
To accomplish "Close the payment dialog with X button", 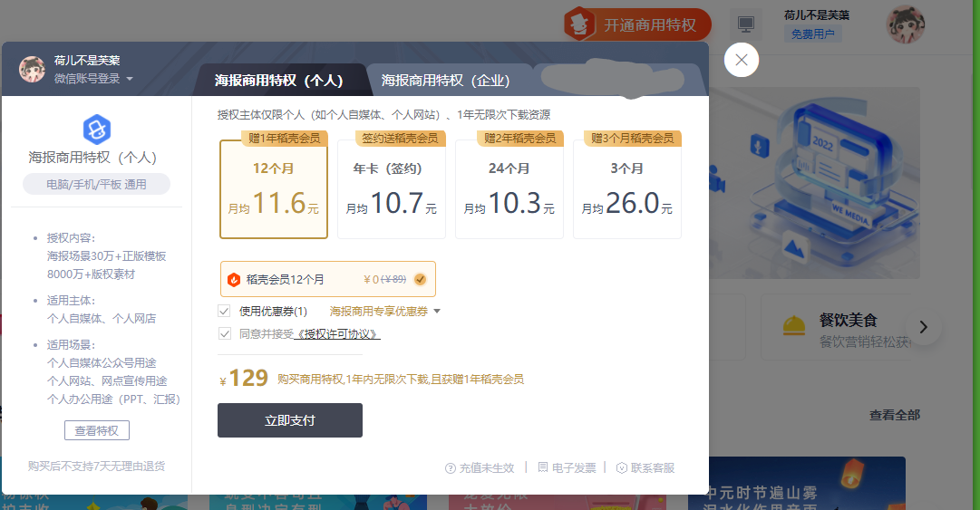I will click(742, 60).
